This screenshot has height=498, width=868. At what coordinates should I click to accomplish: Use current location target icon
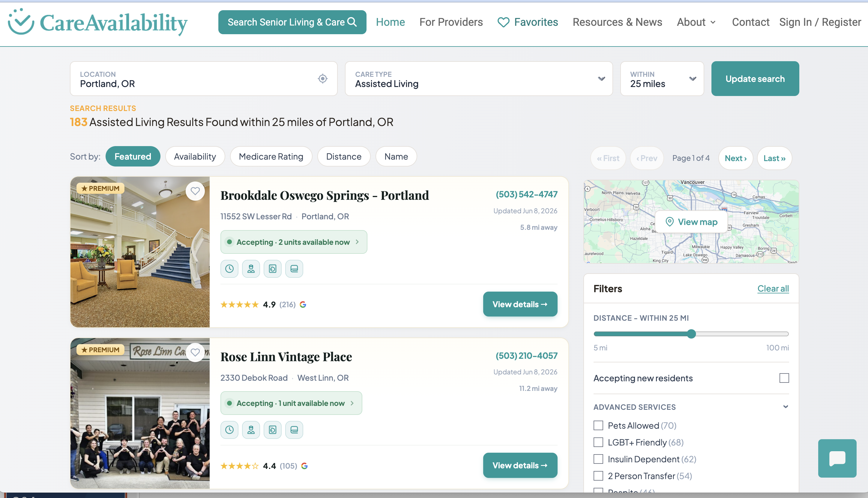coord(322,79)
